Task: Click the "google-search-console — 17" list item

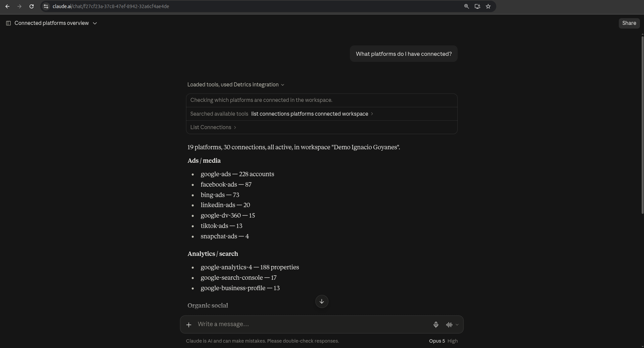Action: pyautogui.click(x=238, y=278)
